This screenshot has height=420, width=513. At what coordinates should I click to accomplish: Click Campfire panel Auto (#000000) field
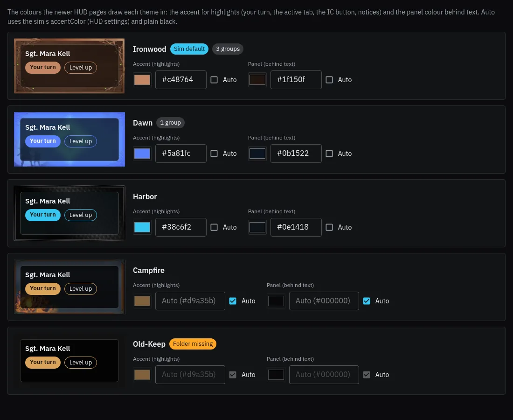324,301
